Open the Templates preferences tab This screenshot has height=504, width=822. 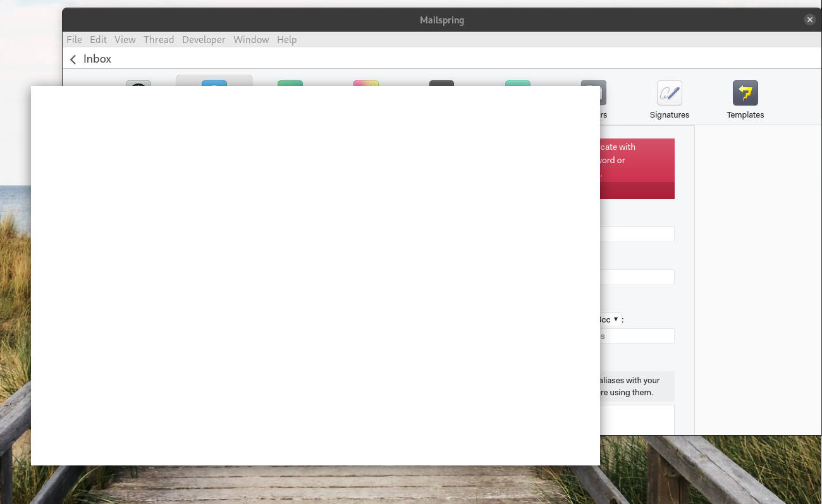pyautogui.click(x=745, y=100)
